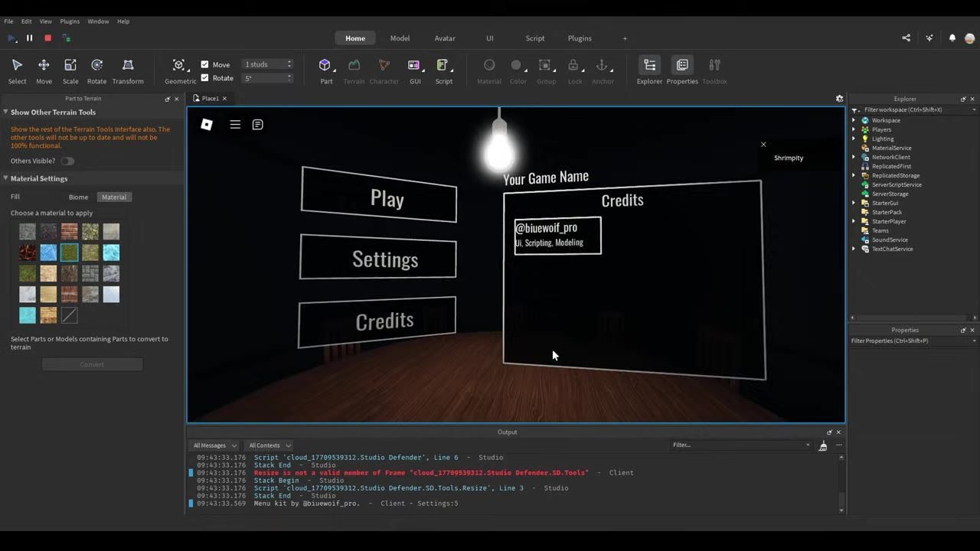Open the in-game Settings button

pyautogui.click(x=378, y=258)
